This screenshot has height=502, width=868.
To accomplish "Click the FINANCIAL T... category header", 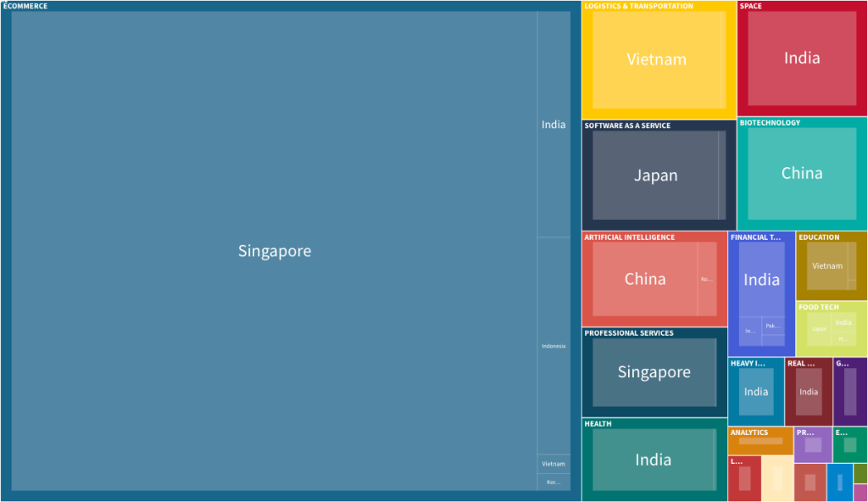I will click(x=755, y=237).
